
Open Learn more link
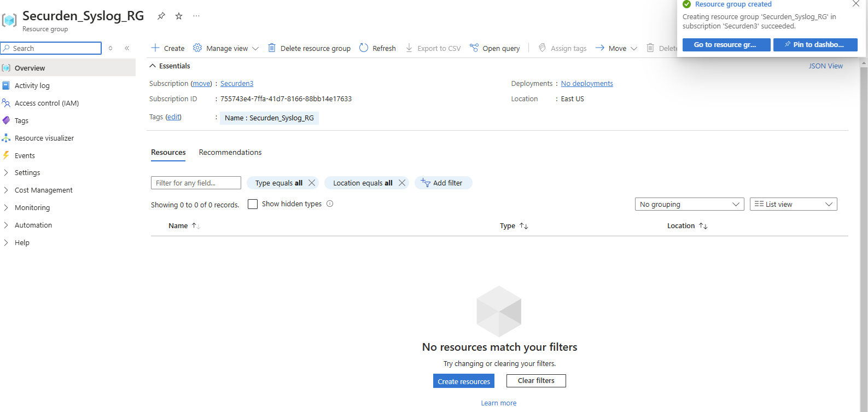point(498,403)
